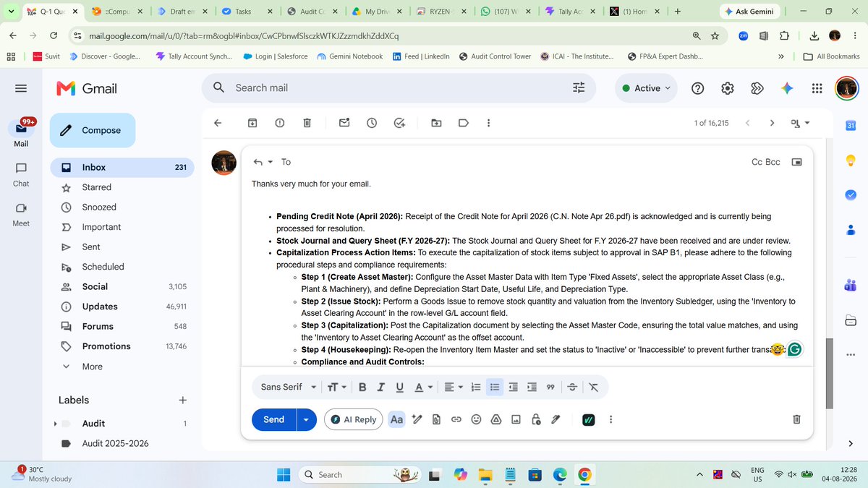Delete the conversation with the trash icon
Viewport: 868px width, 488px height.
(x=307, y=123)
